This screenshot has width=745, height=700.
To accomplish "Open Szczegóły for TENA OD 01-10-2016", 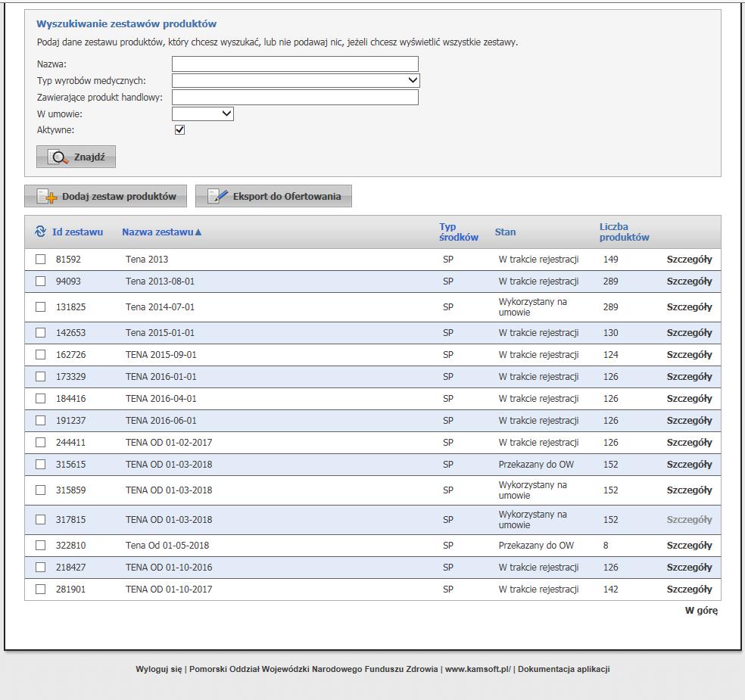I will pyautogui.click(x=689, y=567).
